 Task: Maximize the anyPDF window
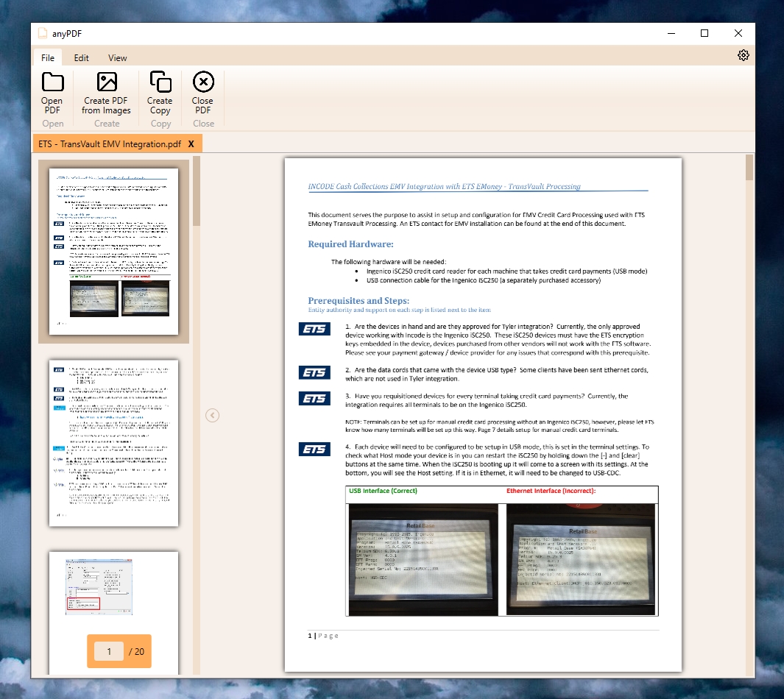704,33
